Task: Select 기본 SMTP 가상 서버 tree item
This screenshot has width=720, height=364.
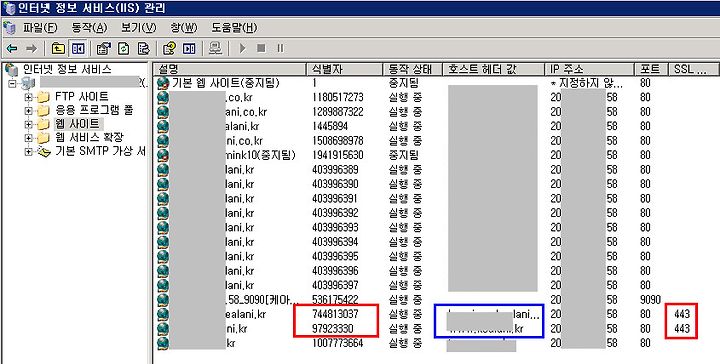Action: point(100,151)
